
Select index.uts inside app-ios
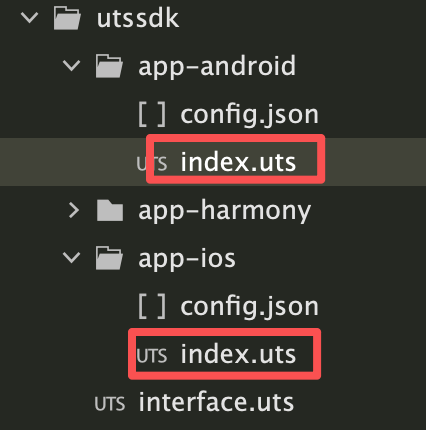[x=238, y=354]
